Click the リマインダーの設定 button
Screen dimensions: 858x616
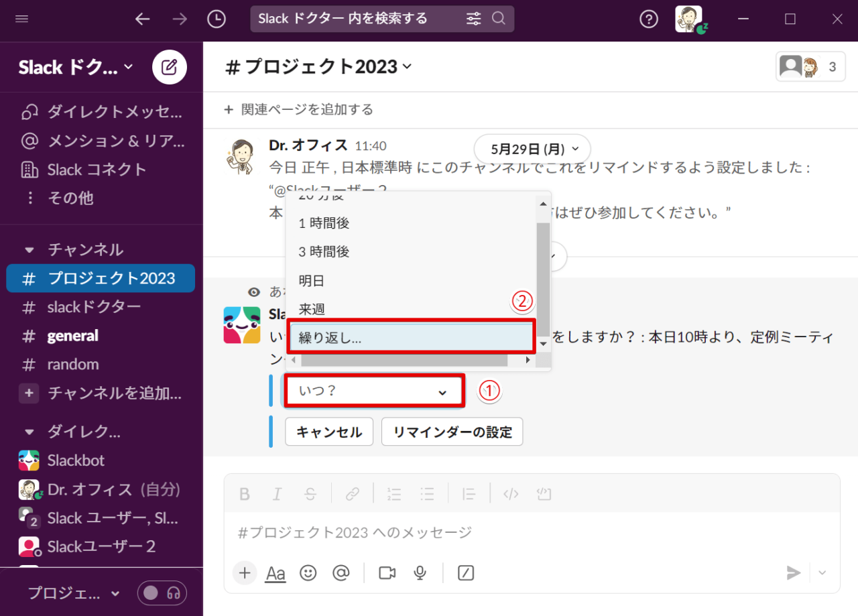tap(452, 432)
